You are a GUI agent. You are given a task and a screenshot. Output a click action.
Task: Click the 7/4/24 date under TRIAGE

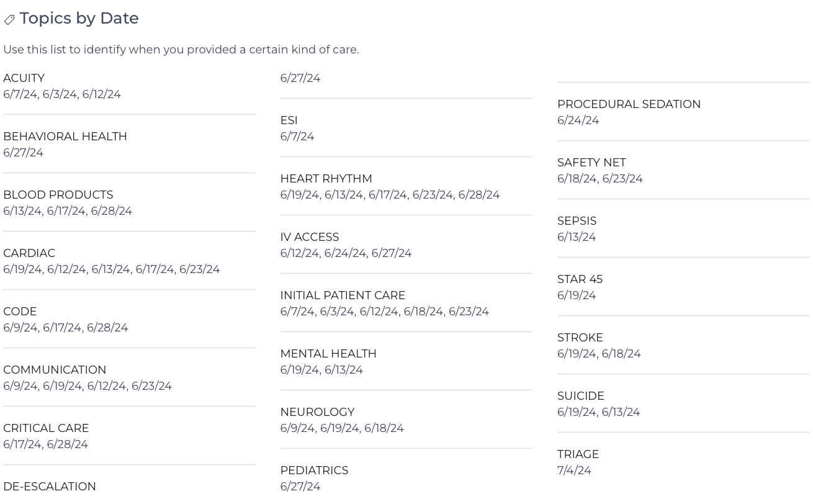click(x=575, y=470)
